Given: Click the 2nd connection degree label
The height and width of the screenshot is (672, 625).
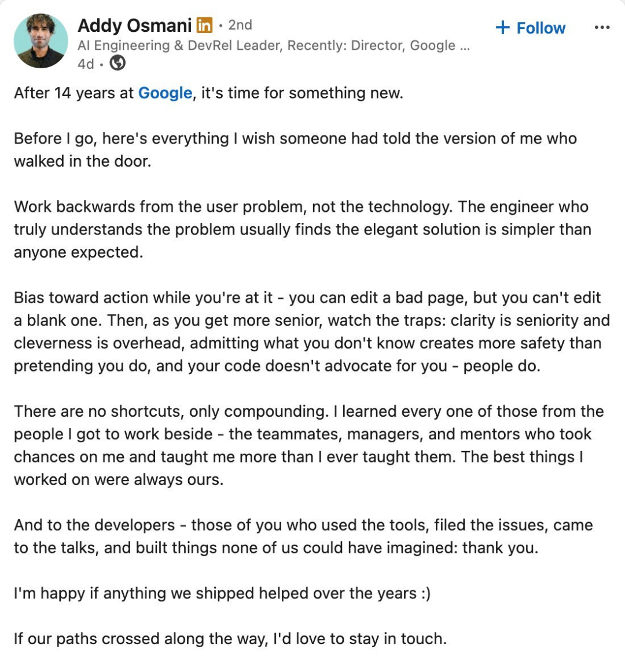Looking at the screenshot, I should click(x=240, y=25).
